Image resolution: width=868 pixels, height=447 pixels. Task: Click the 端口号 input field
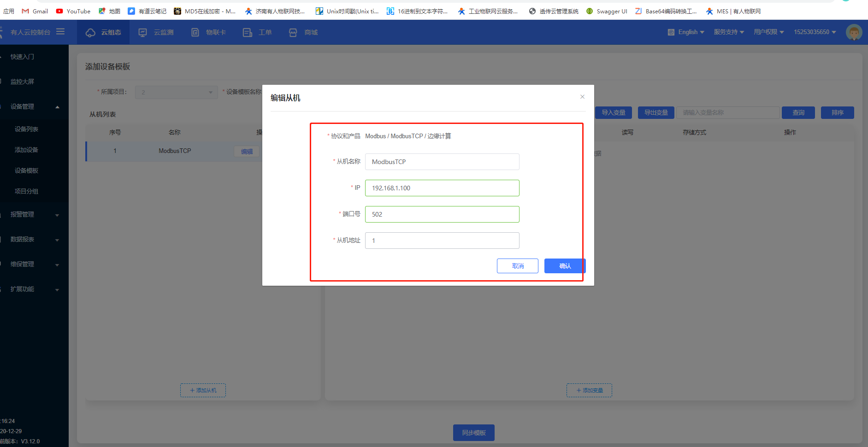(442, 214)
